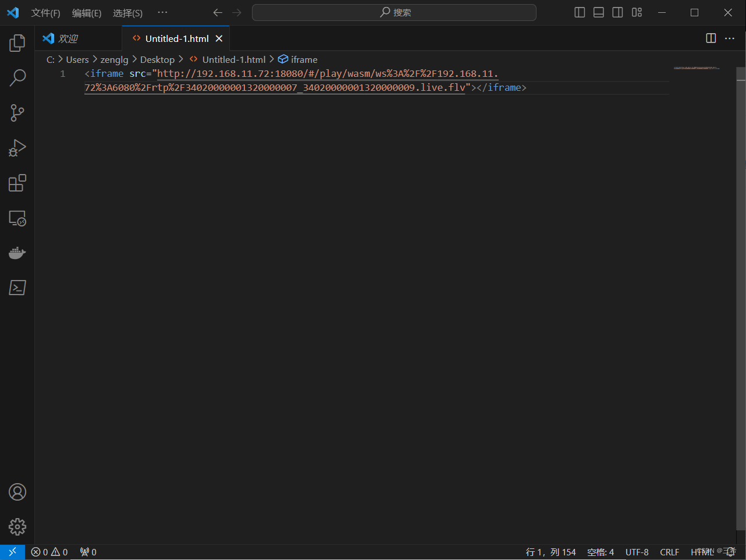The height and width of the screenshot is (560, 746).
Task: Select the Users breadcrumb segment
Action: 77,59
